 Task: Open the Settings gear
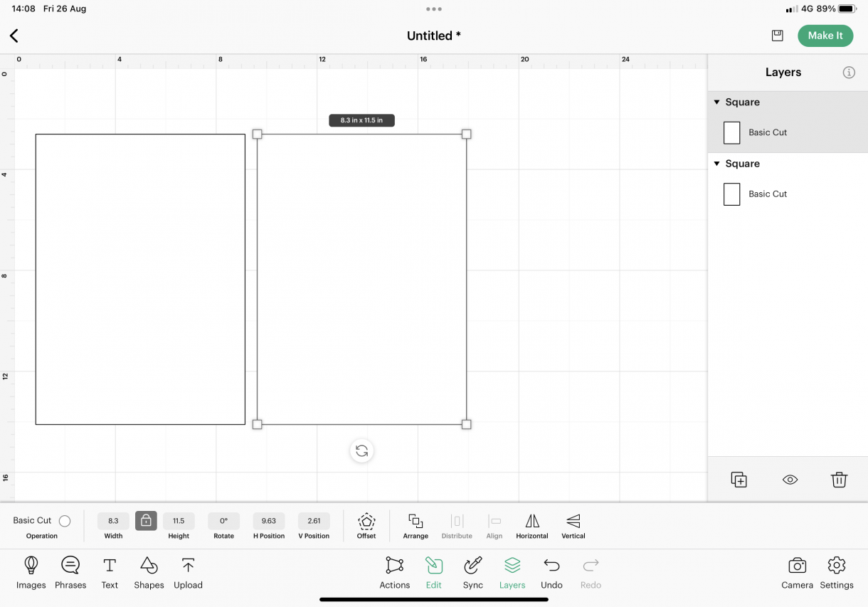tap(837, 573)
